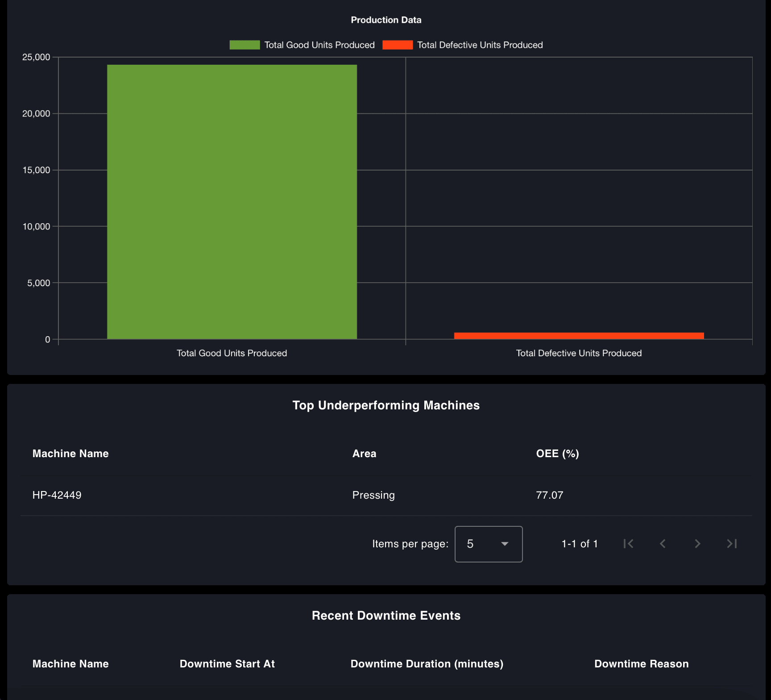Click the Machine Name column header

tap(70, 453)
